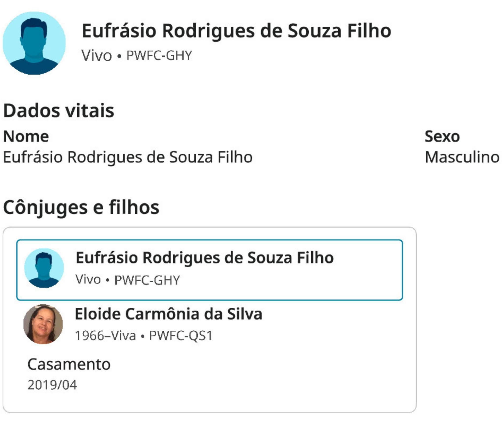Click the PWFC-QS1 ID for Eloide
The height and width of the screenshot is (423, 504).
[181, 336]
